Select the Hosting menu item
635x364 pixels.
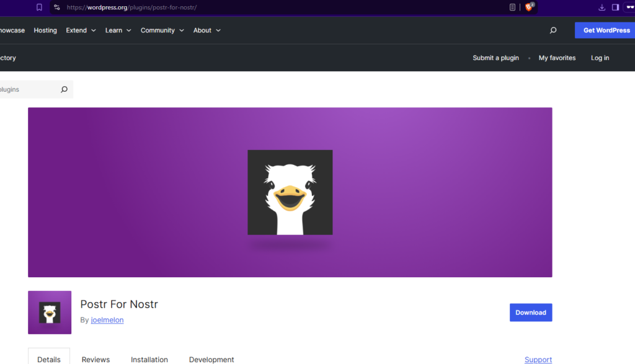pyautogui.click(x=45, y=30)
